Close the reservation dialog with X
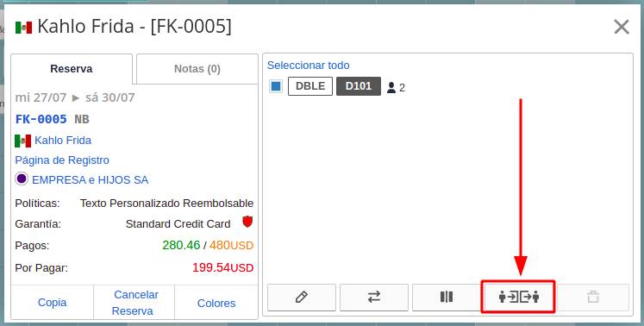This screenshot has width=644, height=326. pyautogui.click(x=622, y=27)
